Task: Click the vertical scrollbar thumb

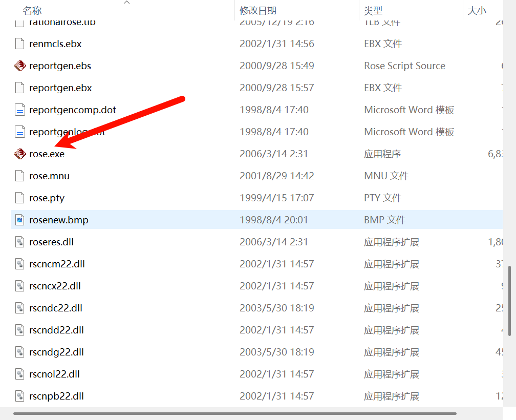Action: tap(509, 301)
